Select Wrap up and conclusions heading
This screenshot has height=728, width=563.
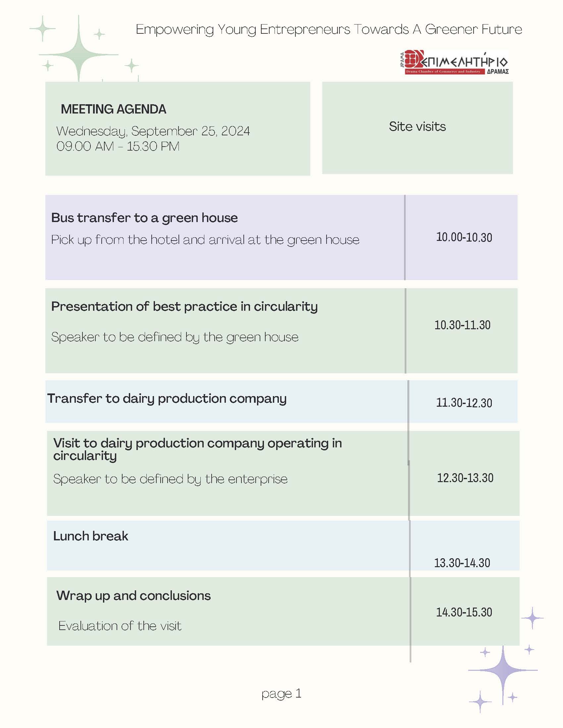133,596
